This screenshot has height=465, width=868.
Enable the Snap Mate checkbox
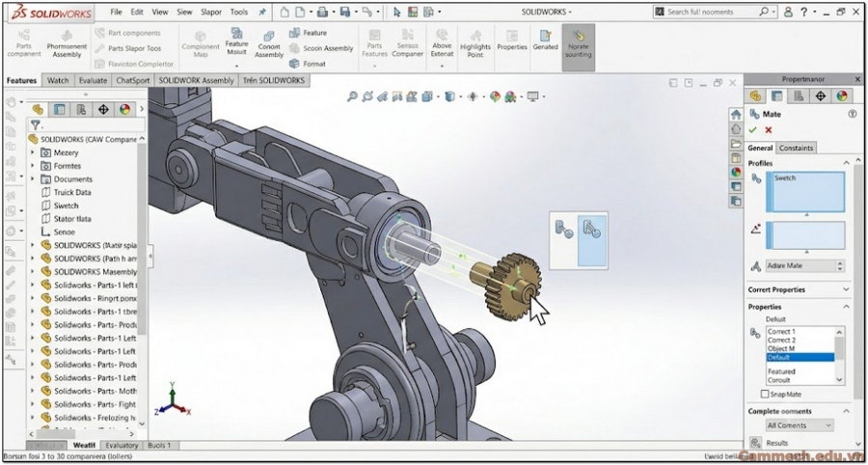pyautogui.click(x=765, y=395)
